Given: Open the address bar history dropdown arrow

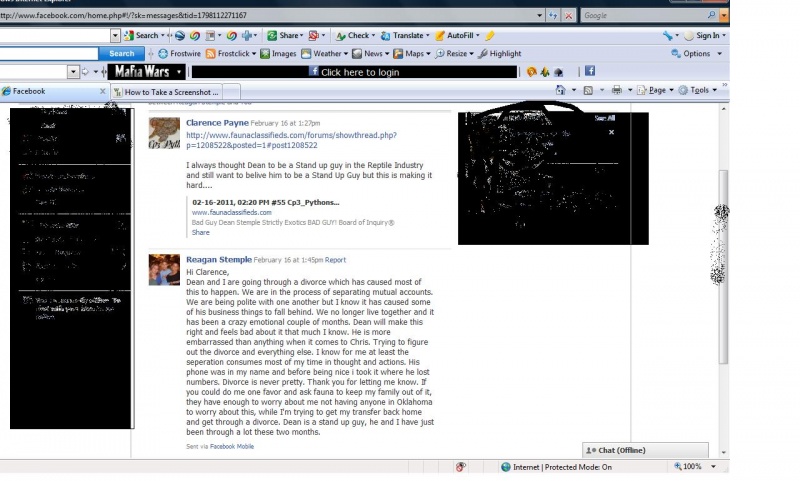Looking at the screenshot, I should pos(539,15).
